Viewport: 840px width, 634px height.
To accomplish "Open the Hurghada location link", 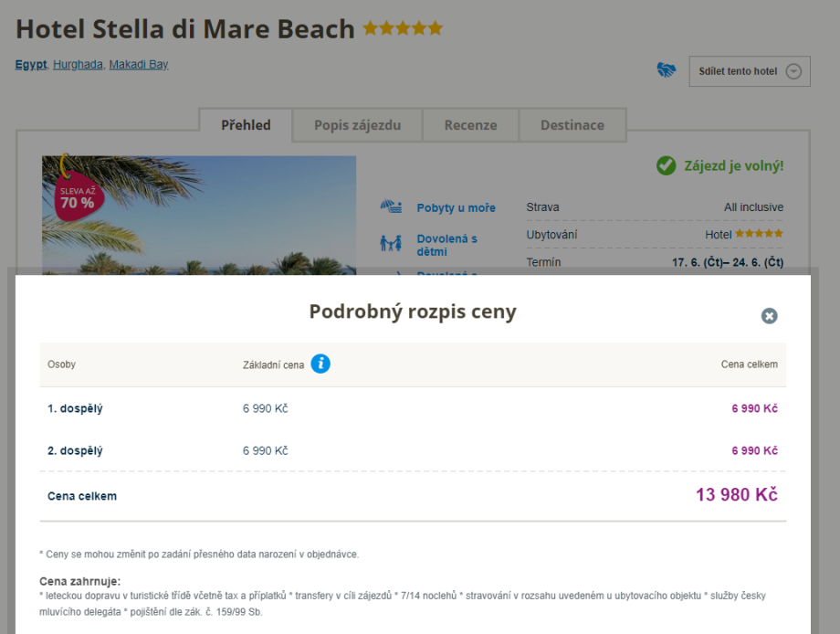I will (x=78, y=65).
